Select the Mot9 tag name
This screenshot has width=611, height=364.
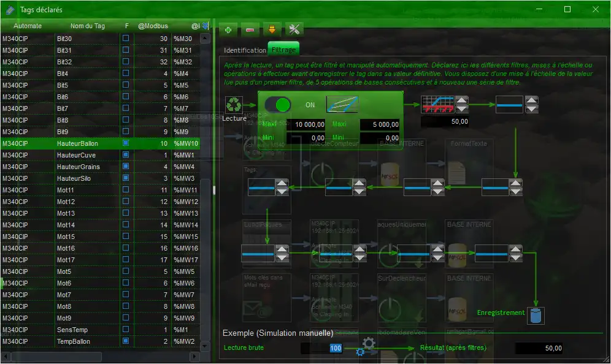click(x=64, y=318)
